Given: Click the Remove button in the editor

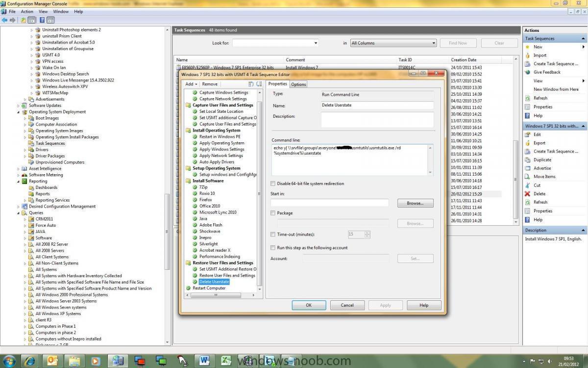Looking at the screenshot, I should click(x=210, y=84).
